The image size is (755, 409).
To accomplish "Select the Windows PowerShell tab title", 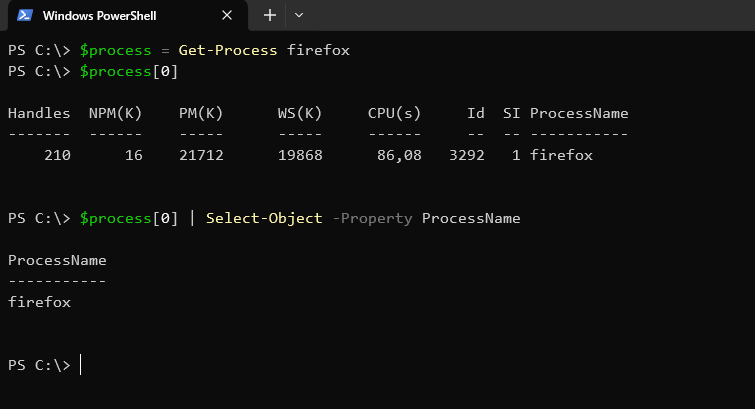I will pyautogui.click(x=110, y=16).
